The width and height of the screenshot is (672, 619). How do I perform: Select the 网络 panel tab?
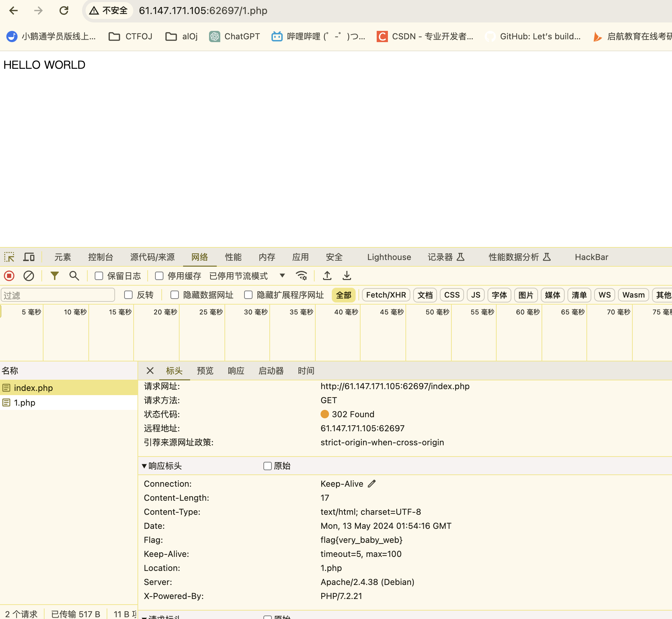(x=200, y=257)
